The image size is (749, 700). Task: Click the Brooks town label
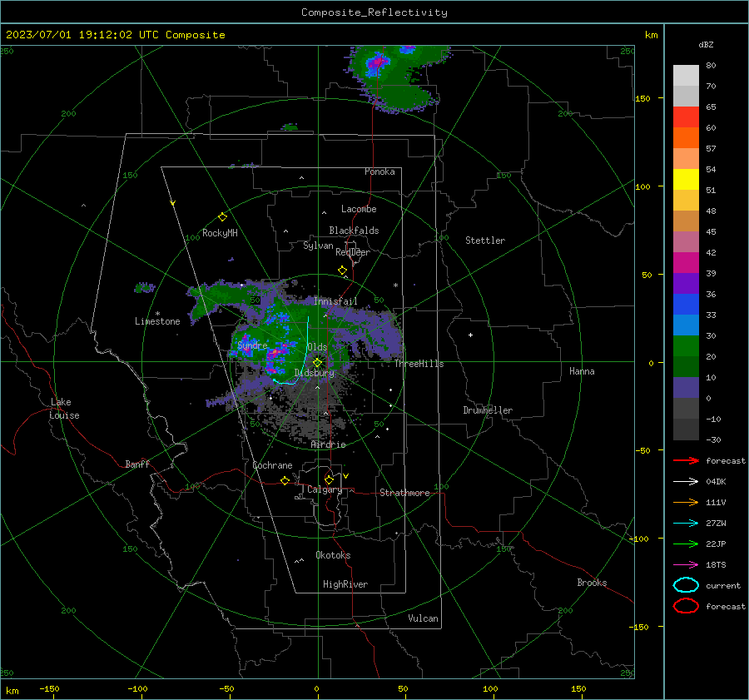pyautogui.click(x=592, y=583)
